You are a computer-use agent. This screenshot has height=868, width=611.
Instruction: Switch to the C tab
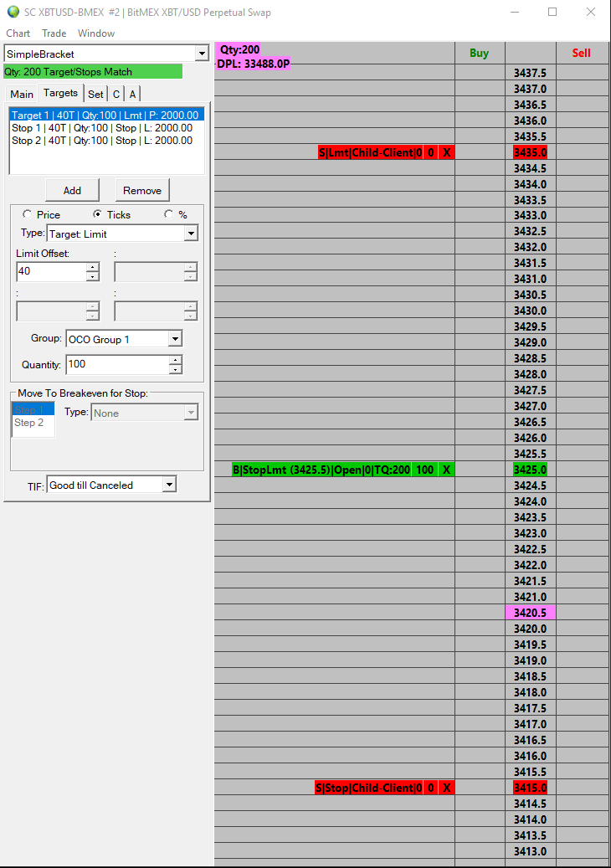(116, 94)
